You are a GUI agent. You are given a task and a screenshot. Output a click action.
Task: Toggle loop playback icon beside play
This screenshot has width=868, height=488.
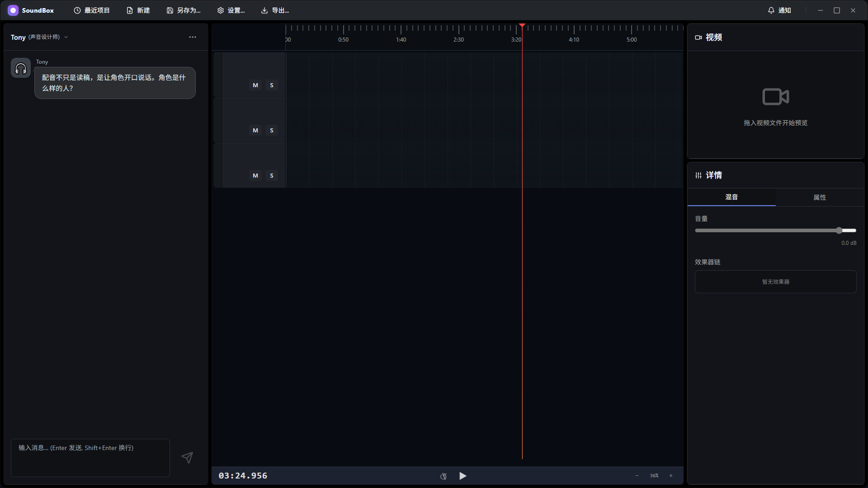(443, 476)
